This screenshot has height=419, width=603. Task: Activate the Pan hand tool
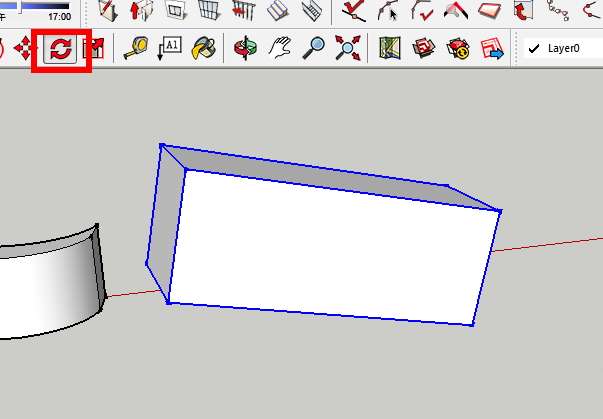click(280, 48)
